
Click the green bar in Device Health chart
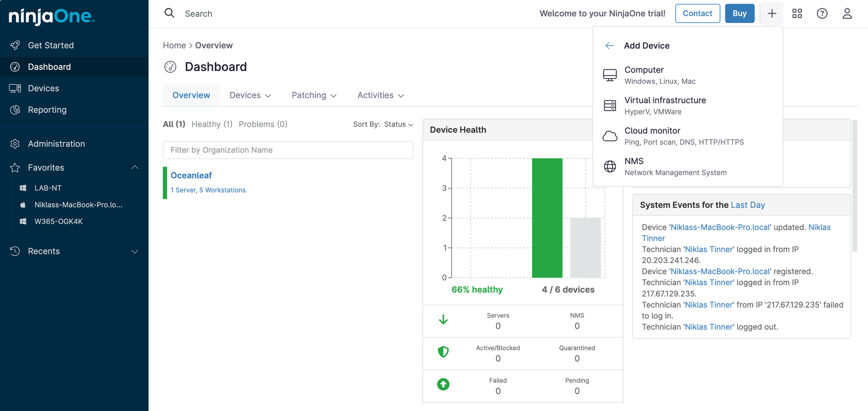click(x=547, y=218)
